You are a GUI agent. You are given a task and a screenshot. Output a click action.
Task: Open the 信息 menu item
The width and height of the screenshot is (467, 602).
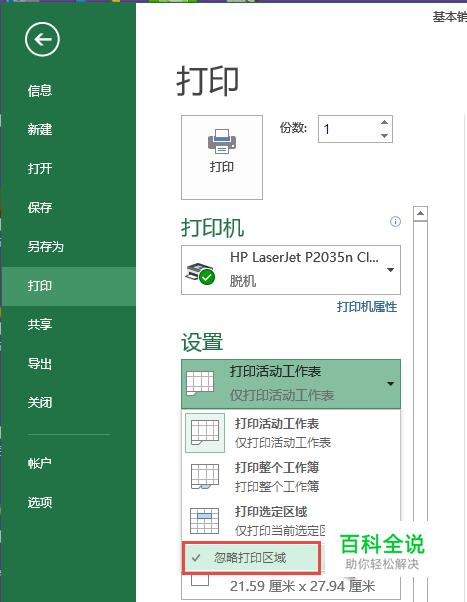pos(40,91)
